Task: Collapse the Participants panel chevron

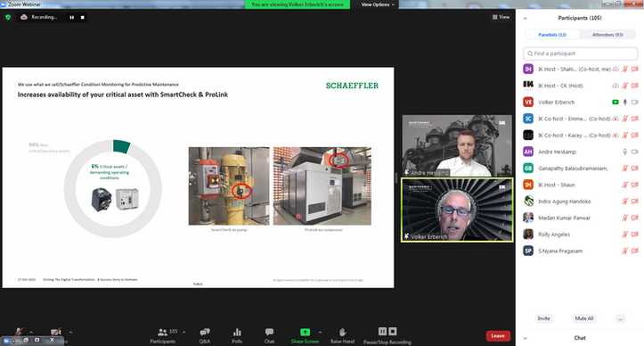Action: click(x=525, y=18)
